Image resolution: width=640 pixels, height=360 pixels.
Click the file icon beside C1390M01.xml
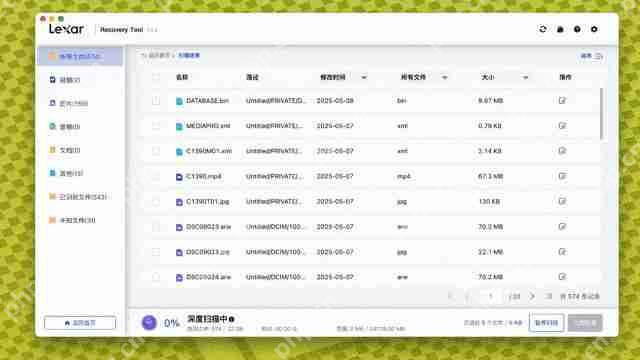tap(179, 152)
